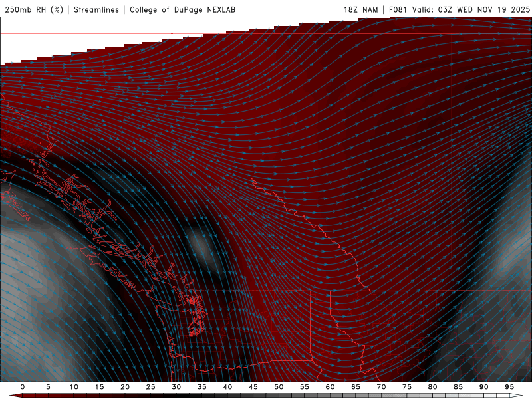Click the 45 label on the humidity scale

pos(253,387)
